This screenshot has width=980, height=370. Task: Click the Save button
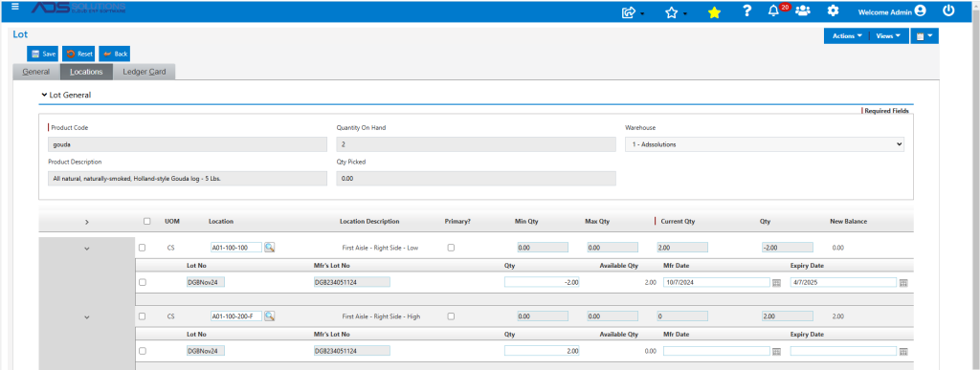[x=43, y=54]
